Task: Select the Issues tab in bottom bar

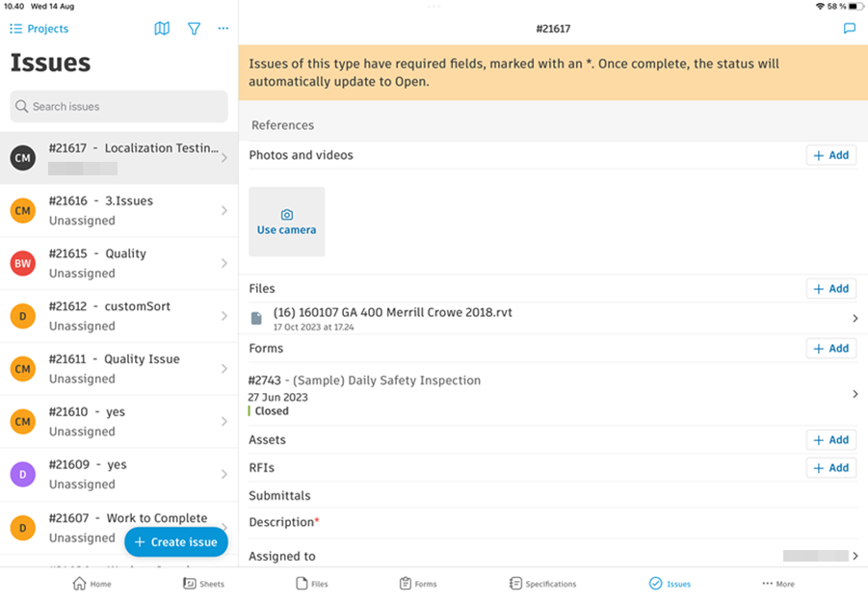Action: (670, 584)
